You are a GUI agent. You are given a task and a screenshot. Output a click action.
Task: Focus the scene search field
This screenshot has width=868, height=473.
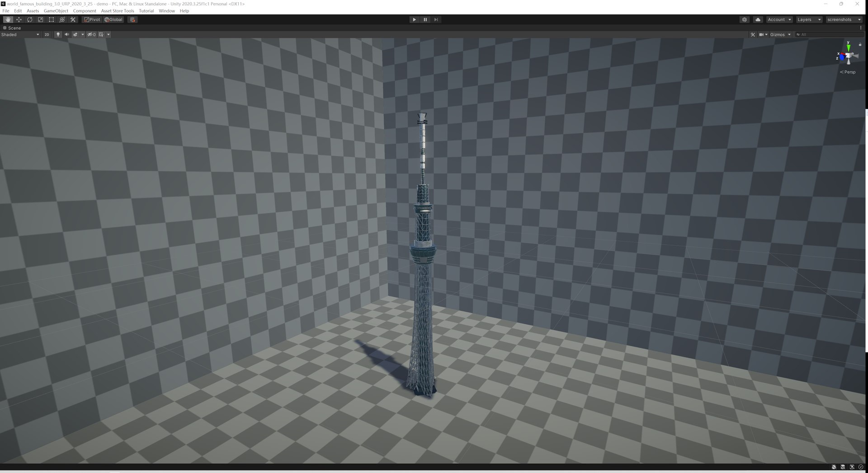coord(830,34)
